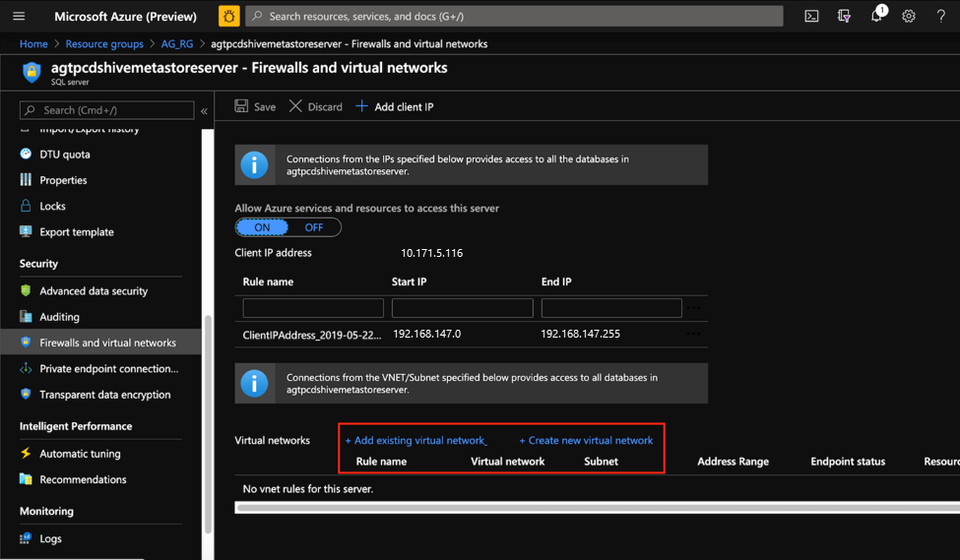Click Add existing virtual network link
960x560 pixels.
(x=416, y=440)
